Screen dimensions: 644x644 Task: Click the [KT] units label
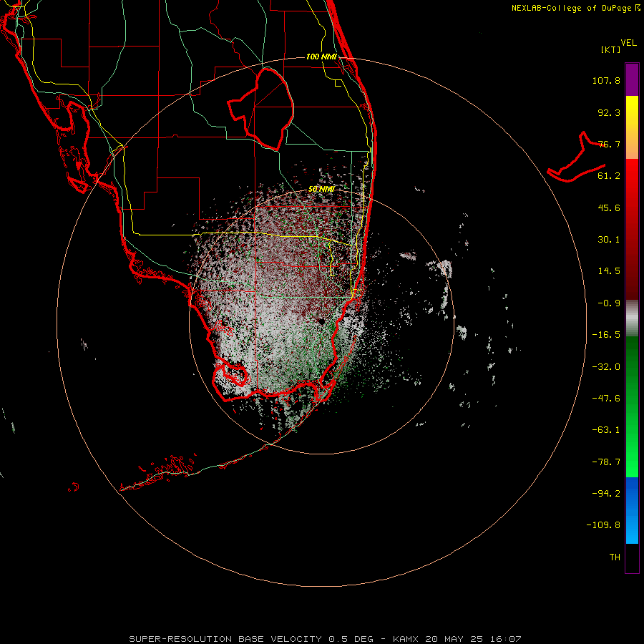point(610,49)
